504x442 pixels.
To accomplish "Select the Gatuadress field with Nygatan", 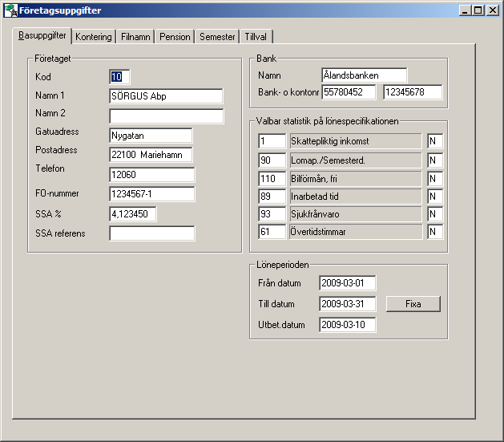I will pyautogui.click(x=151, y=136).
